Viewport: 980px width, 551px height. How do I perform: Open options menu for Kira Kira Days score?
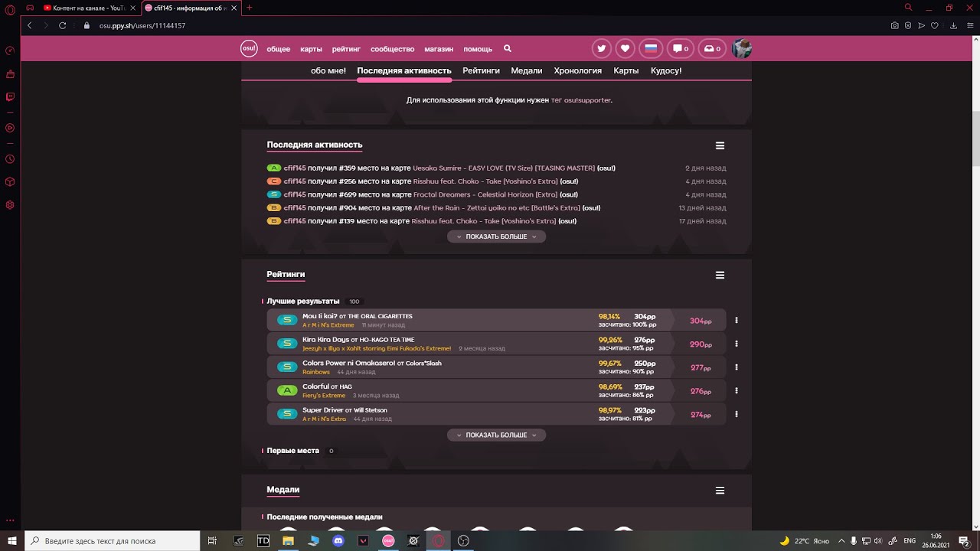736,344
